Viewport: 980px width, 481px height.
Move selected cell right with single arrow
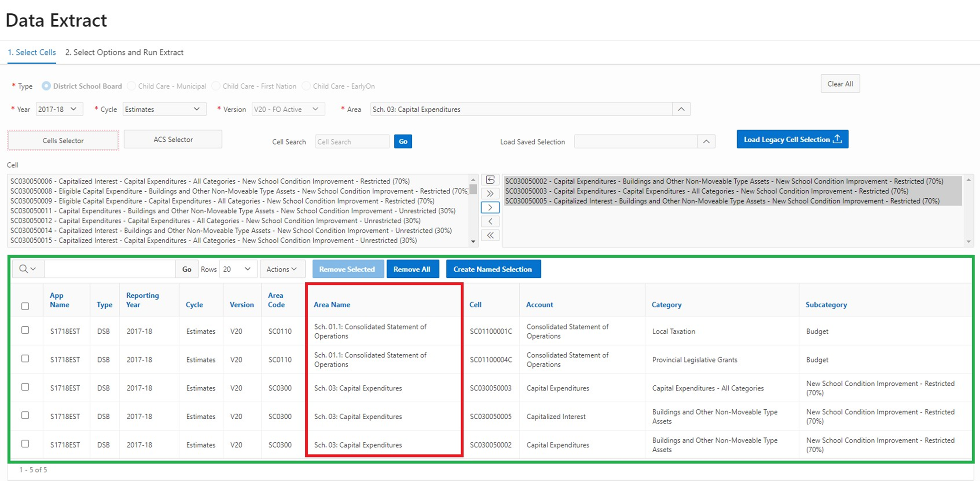pyautogui.click(x=490, y=208)
